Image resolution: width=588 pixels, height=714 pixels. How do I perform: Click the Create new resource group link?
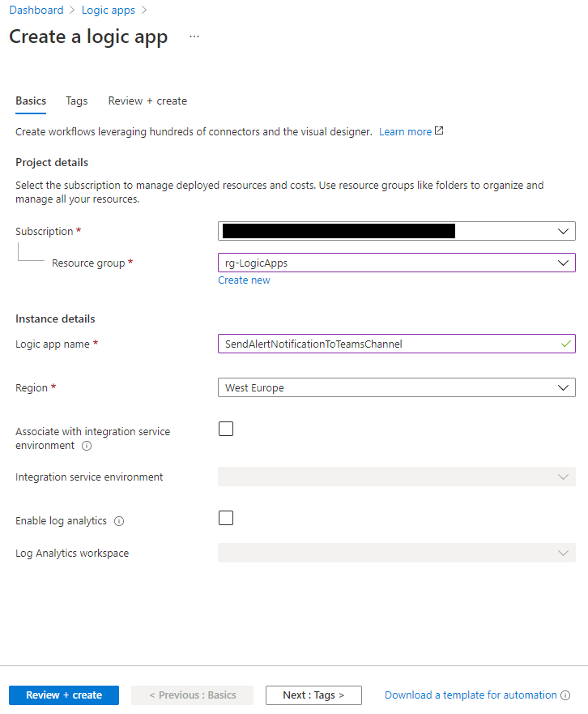pyautogui.click(x=244, y=280)
